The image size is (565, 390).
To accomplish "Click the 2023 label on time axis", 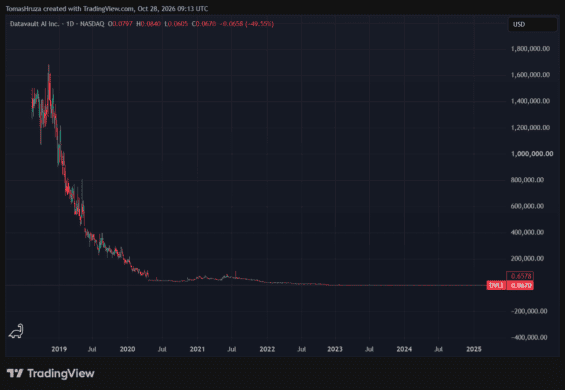I will [335, 349].
